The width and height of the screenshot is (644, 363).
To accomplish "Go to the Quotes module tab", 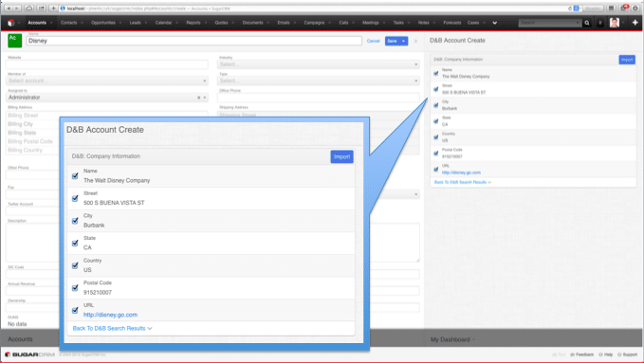I will click(x=221, y=23).
